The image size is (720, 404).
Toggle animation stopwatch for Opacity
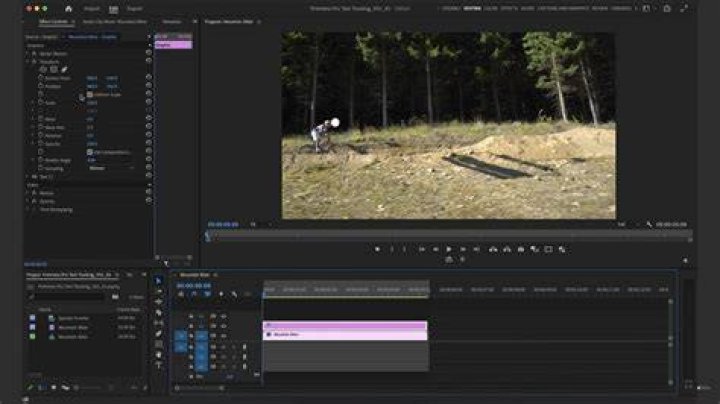point(40,144)
